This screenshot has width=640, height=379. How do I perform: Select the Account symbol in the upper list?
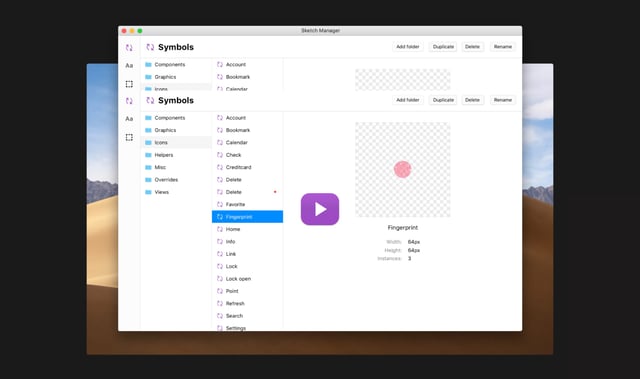click(247, 64)
